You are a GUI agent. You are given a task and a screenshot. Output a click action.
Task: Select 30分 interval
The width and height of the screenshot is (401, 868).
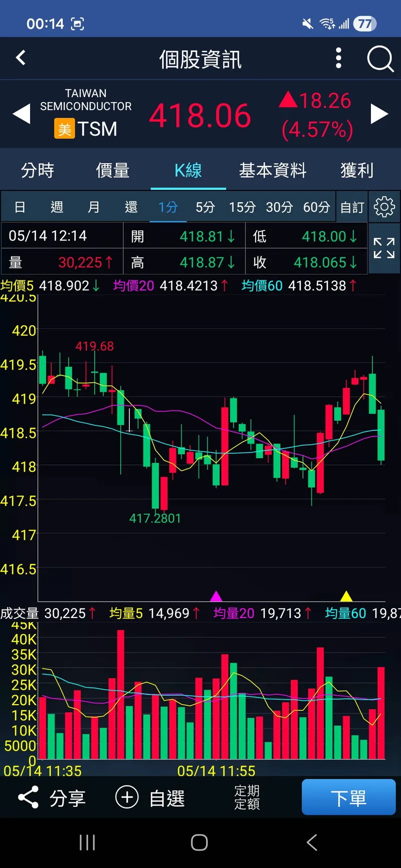coord(279,207)
